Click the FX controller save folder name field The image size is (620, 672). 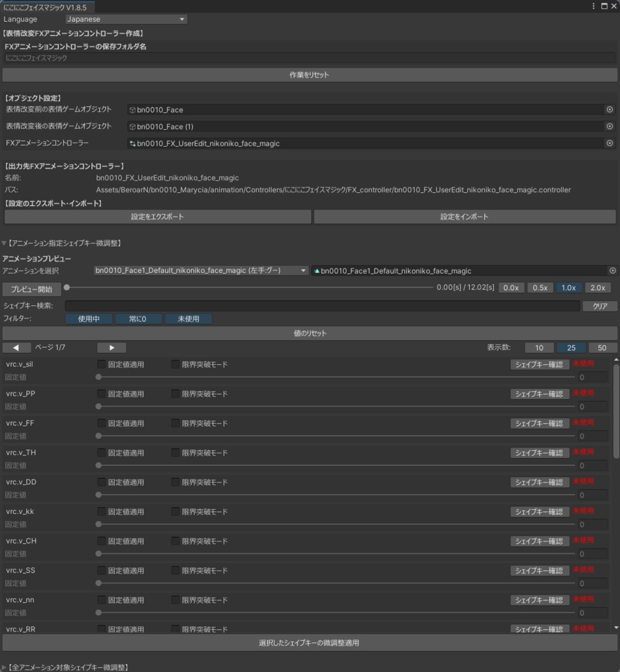click(310, 58)
